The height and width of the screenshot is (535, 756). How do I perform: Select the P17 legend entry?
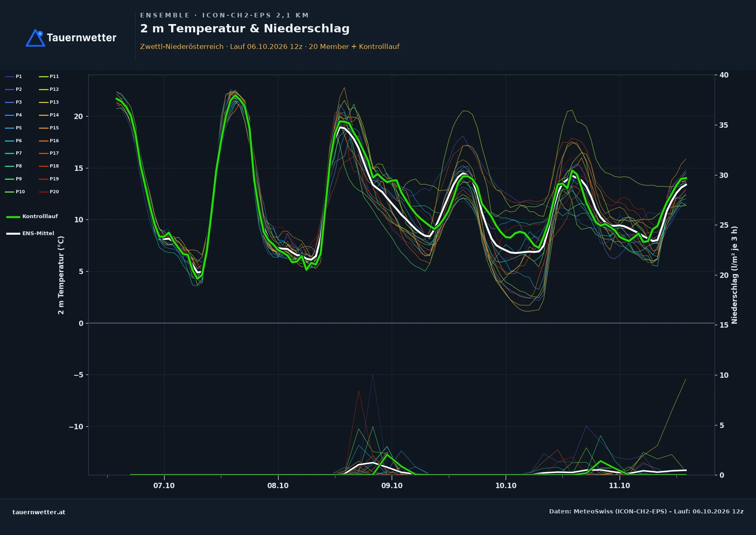tap(49, 153)
